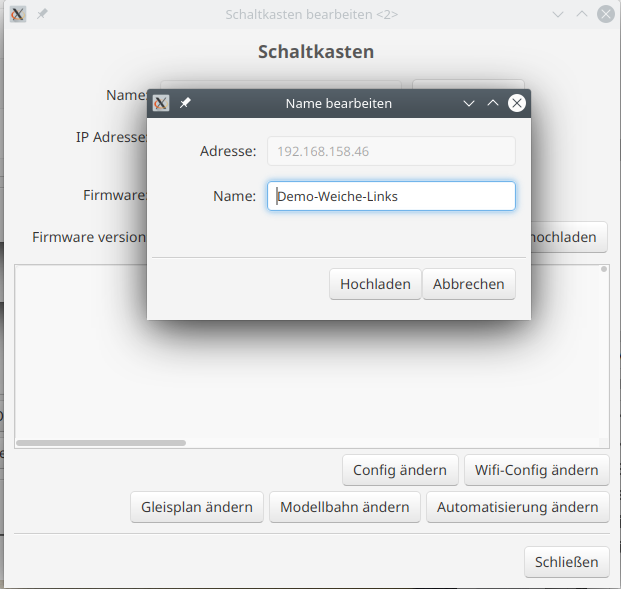This screenshot has height=589, width=621.
Task: Pin the Name bearbeiten dialog window
Action: pos(185,103)
